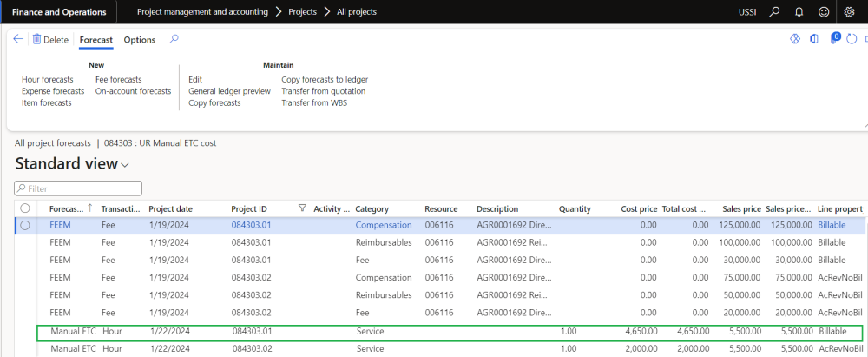Sort by the Forecast model column header
The width and height of the screenshot is (868, 357).
point(68,208)
